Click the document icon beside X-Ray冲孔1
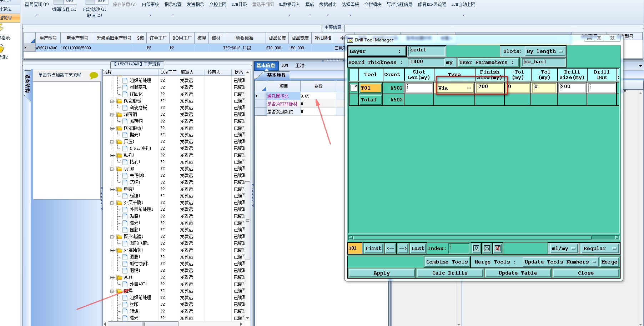Screen dimensions: 644x326 pyautogui.click(x=125, y=149)
